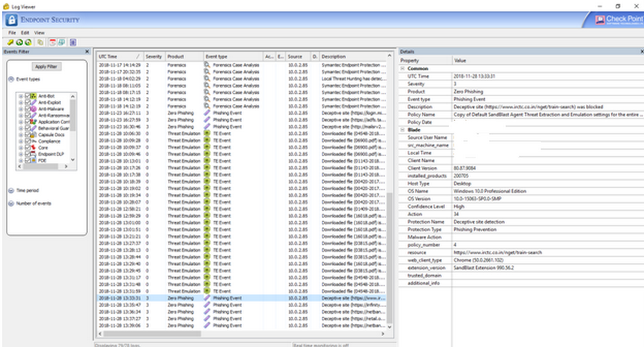The image size is (644, 347).
Task: Click the Capsule Docs lock icon
Action: (34, 134)
